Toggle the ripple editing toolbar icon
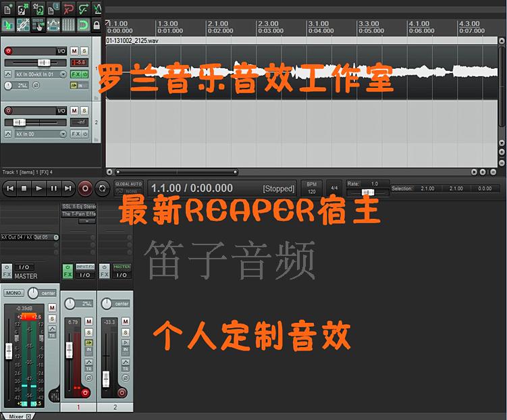Image resolution: width=507 pixels, height=420 pixels. coord(38,25)
